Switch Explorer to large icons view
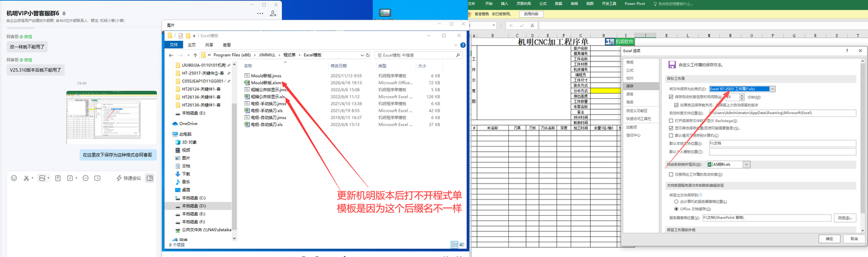868x257 pixels. click(462, 245)
